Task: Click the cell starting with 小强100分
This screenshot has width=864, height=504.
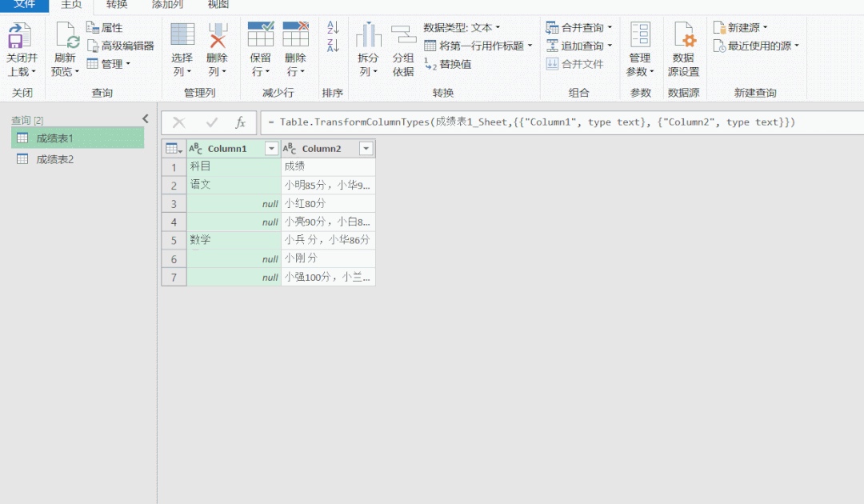Action: 328,277
